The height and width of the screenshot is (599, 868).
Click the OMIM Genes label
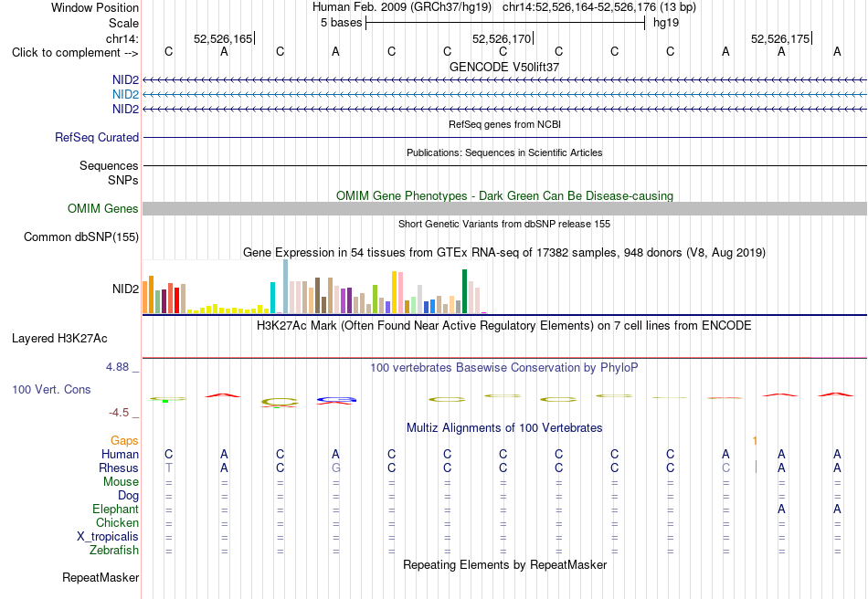[x=103, y=208]
